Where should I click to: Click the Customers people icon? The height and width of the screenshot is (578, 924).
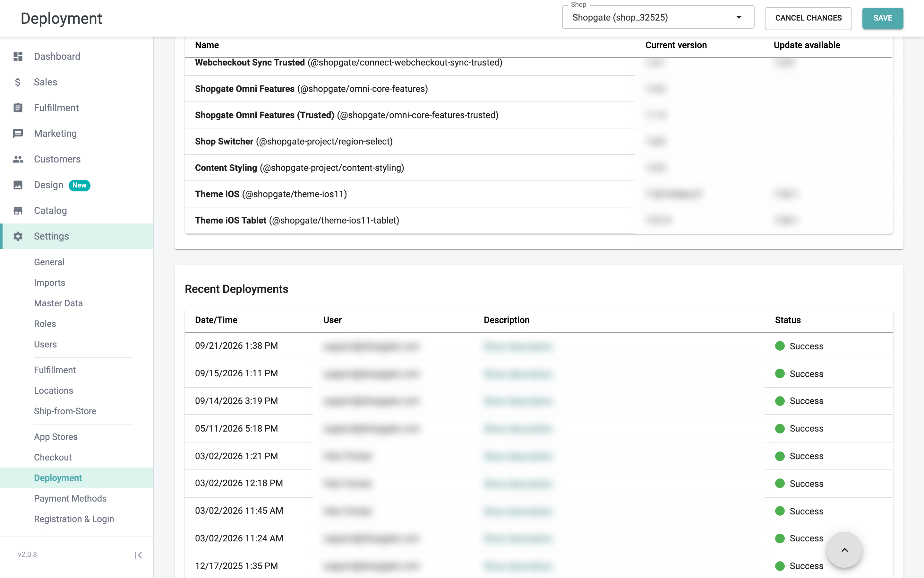pos(18,159)
